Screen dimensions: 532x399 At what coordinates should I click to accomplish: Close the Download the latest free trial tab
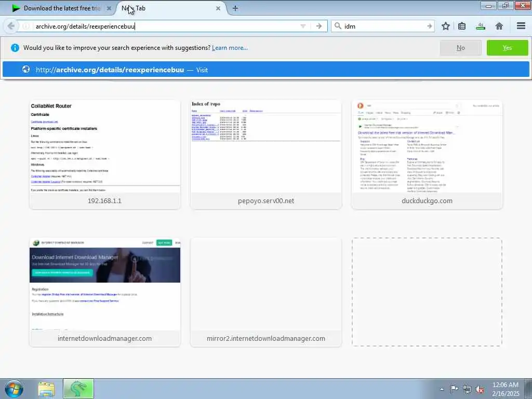(x=109, y=8)
